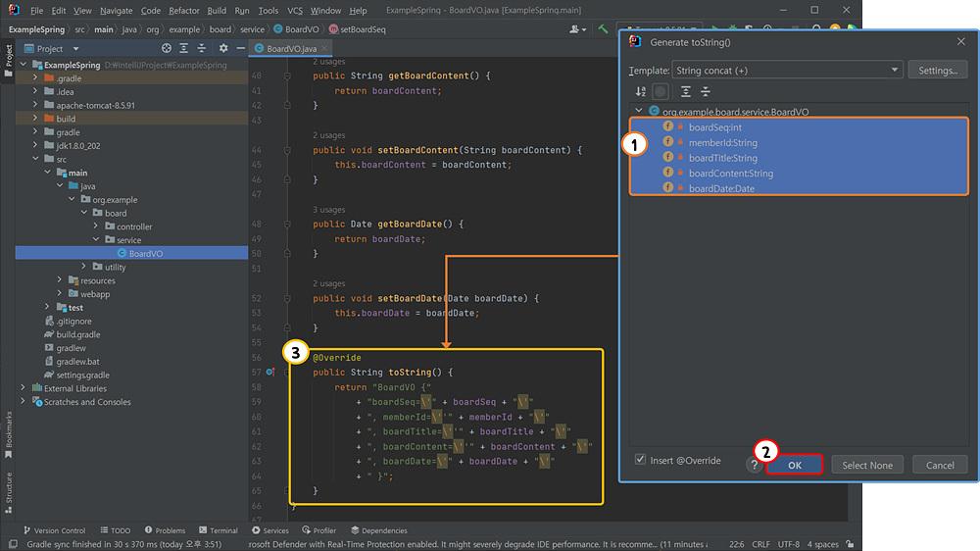
Task: Collapse org.example.board.service.BoardVO class node
Action: pos(640,112)
